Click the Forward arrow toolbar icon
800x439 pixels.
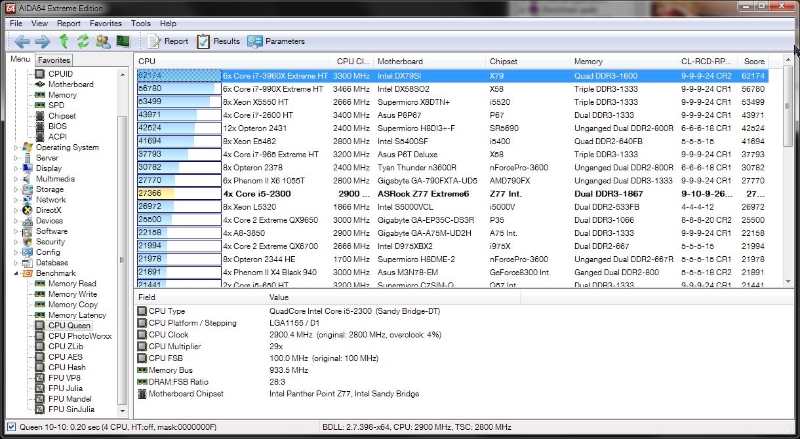pyautogui.click(x=42, y=41)
